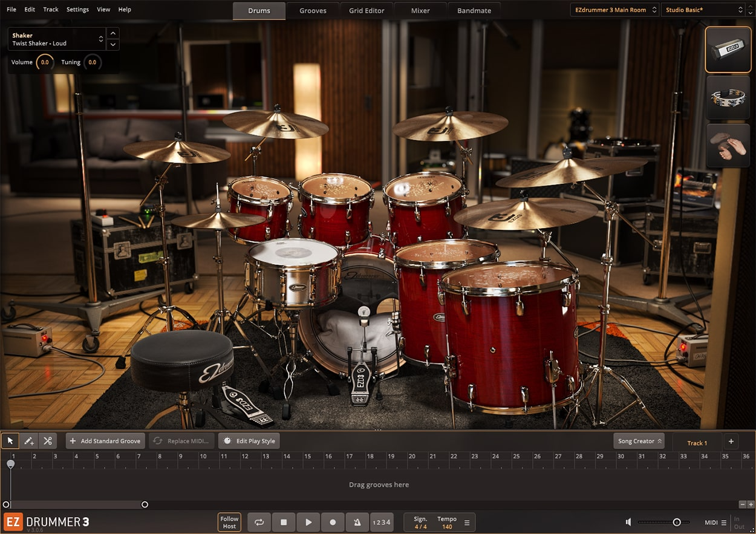Toggle loop playback
Screen dimensions: 756x534
click(x=259, y=522)
